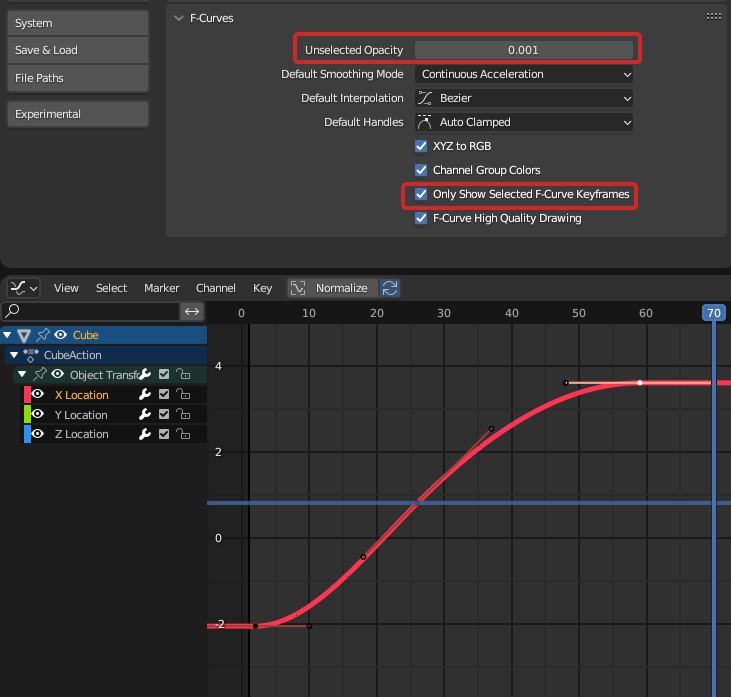Collapse the Cube channel tree
Viewport: 731px width, 697px height.
pos(7,335)
